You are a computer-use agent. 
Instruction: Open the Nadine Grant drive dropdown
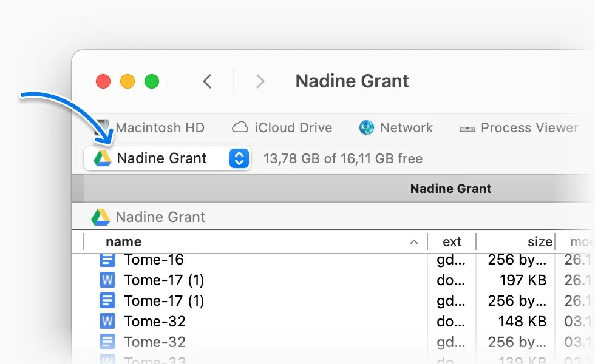pos(161,158)
